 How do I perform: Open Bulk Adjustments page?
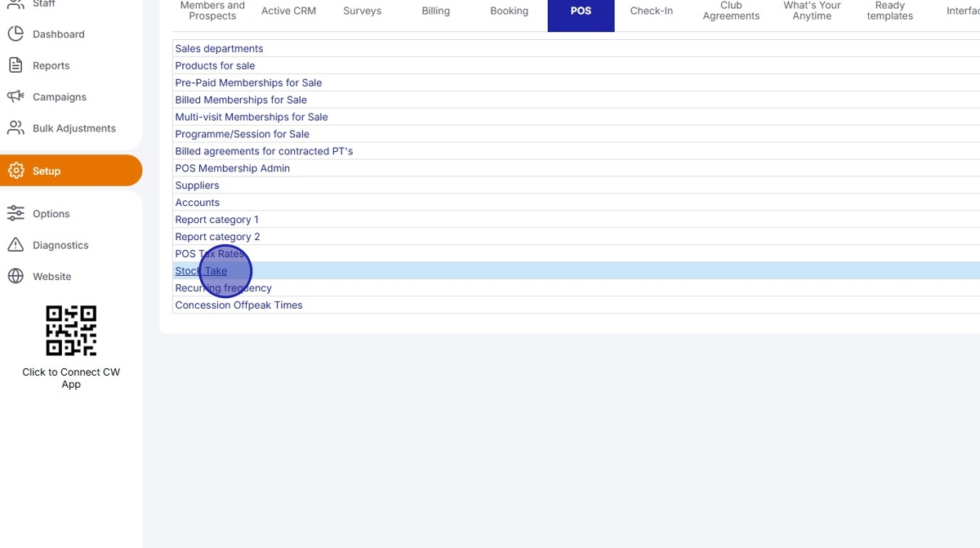click(x=74, y=128)
